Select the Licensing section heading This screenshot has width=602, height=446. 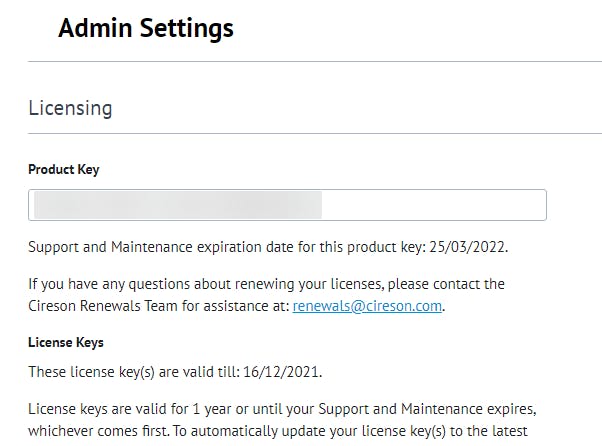pos(70,107)
